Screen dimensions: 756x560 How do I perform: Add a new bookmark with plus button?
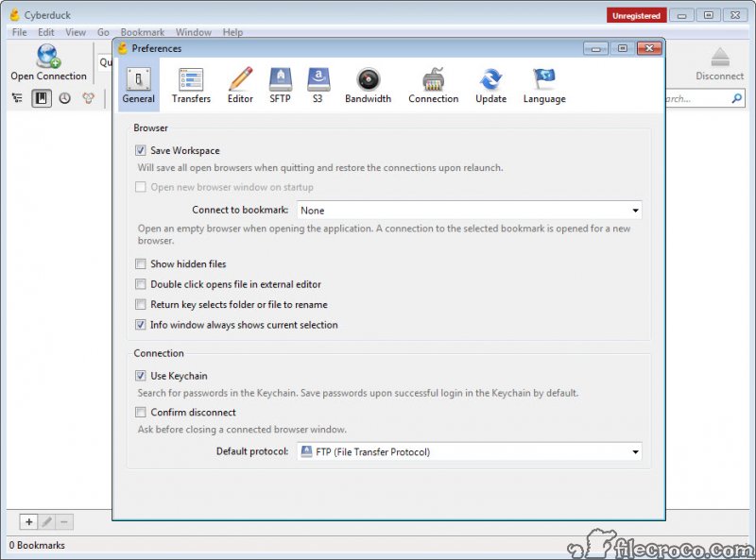click(x=29, y=522)
